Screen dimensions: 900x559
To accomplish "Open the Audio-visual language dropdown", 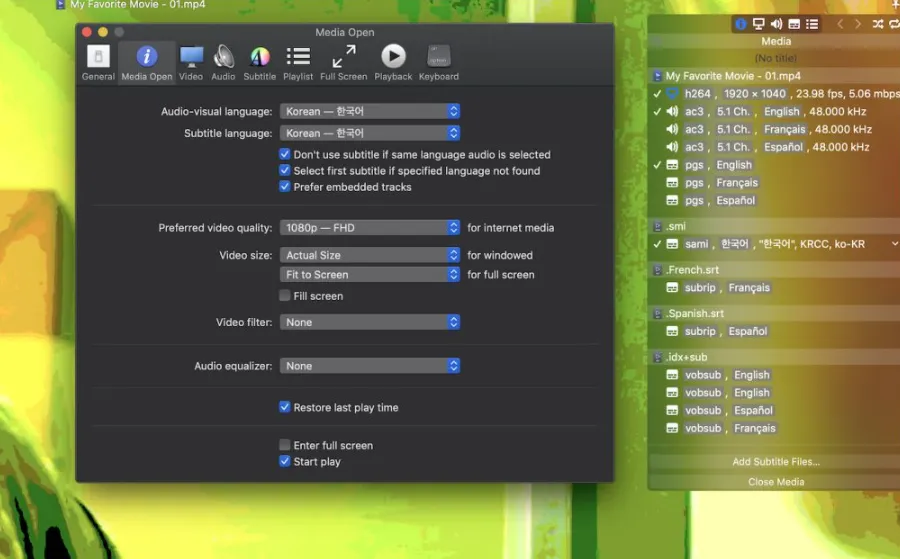I will [370, 111].
